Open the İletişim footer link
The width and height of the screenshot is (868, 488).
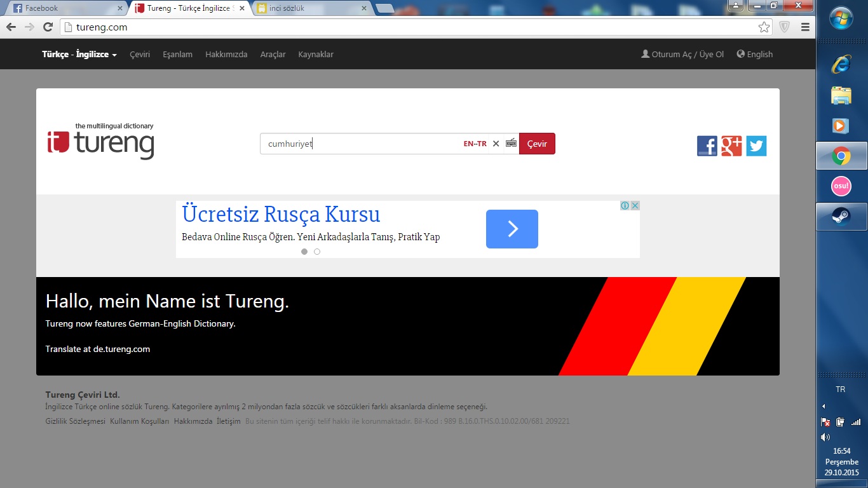(229, 421)
